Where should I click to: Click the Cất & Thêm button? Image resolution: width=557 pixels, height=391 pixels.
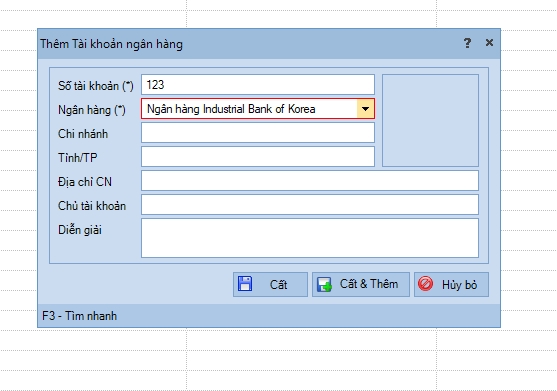tap(361, 284)
